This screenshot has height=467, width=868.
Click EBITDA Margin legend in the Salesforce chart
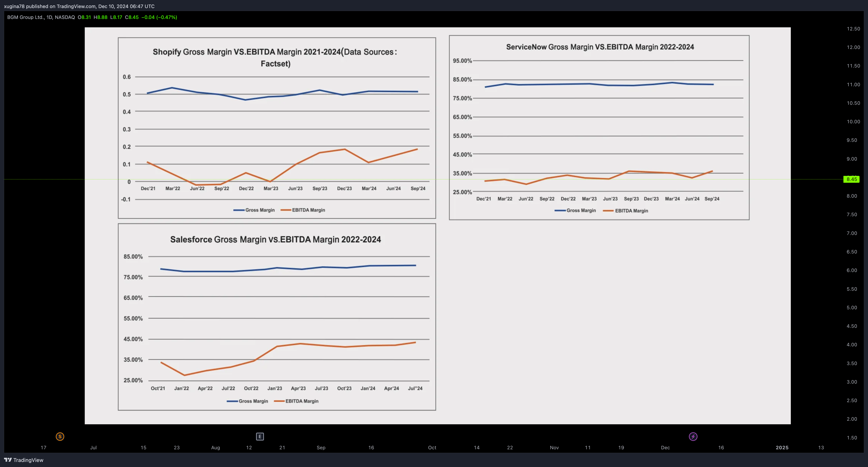click(296, 401)
